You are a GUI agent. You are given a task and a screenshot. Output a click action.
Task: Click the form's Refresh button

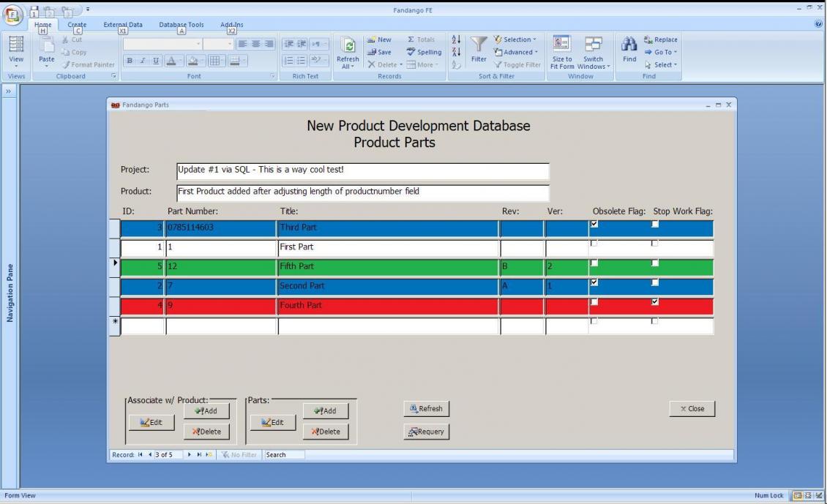(426, 409)
